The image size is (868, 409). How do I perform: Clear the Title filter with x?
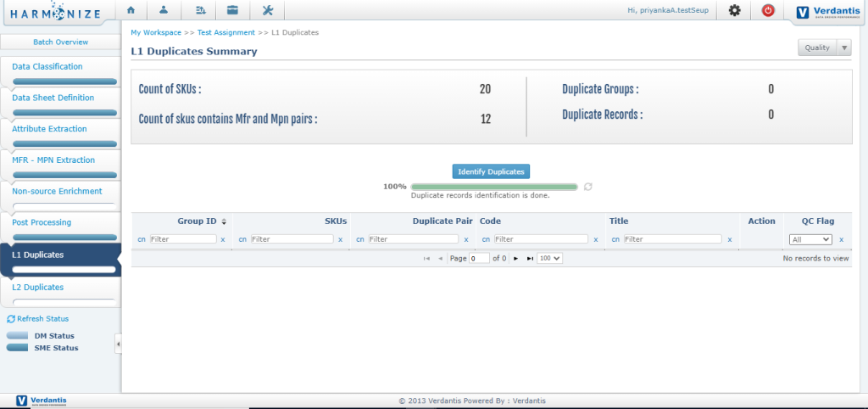click(x=730, y=239)
